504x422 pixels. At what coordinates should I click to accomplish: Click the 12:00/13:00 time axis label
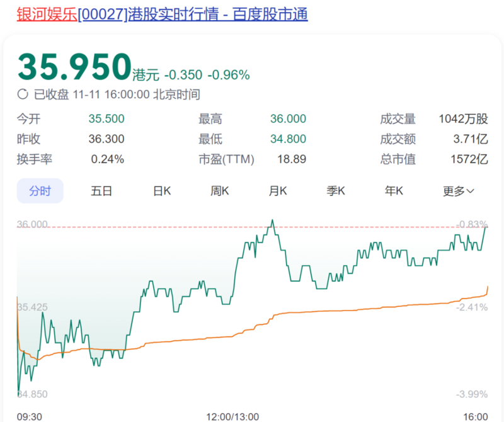click(x=232, y=416)
